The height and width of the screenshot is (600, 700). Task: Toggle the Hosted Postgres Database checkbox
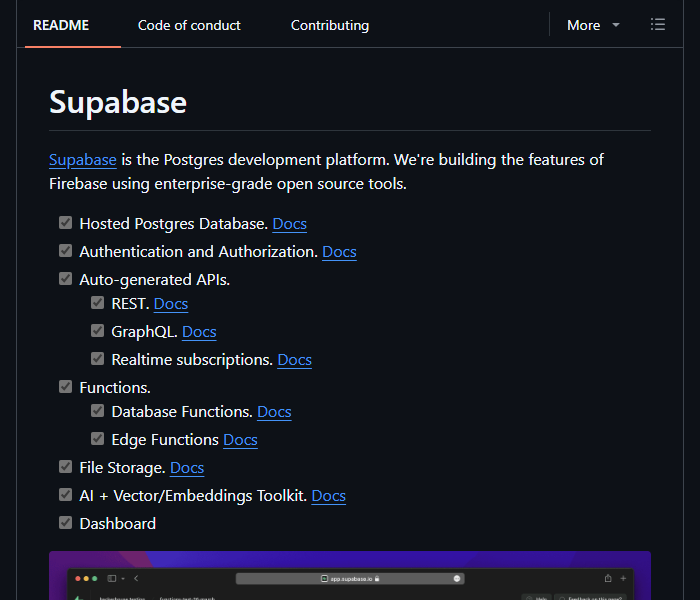tap(66, 223)
